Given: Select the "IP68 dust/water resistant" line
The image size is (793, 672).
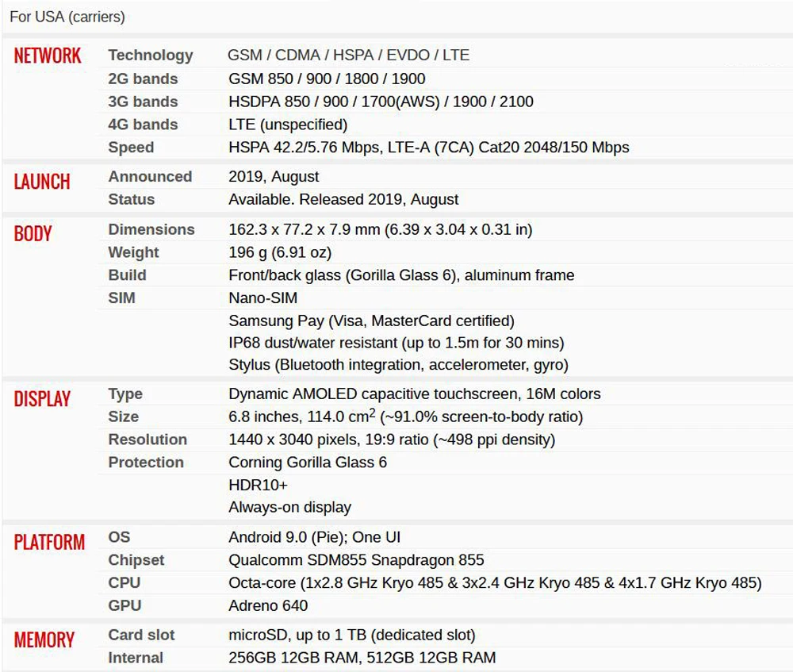Looking at the screenshot, I should 396,343.
